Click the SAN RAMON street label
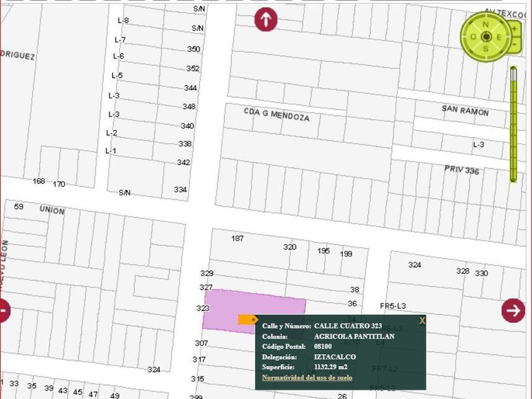The image size is (532, 399). click(465, 111)
